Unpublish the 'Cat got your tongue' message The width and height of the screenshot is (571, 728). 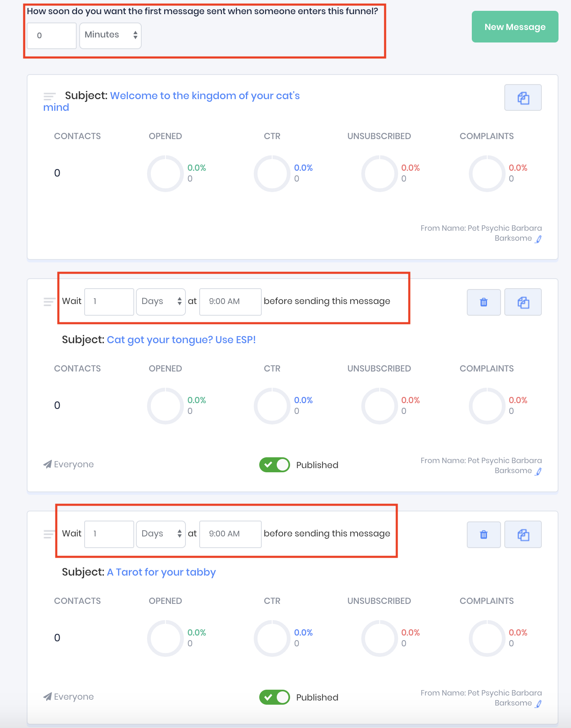tap(274, 465)
